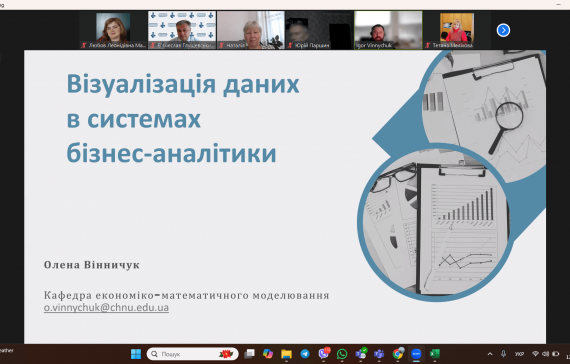Open Microsoft Teams taskbar icon
Image resolution: width=570 pixels, height=364 pixels.
pyautogui.click(x=379, y=354)
